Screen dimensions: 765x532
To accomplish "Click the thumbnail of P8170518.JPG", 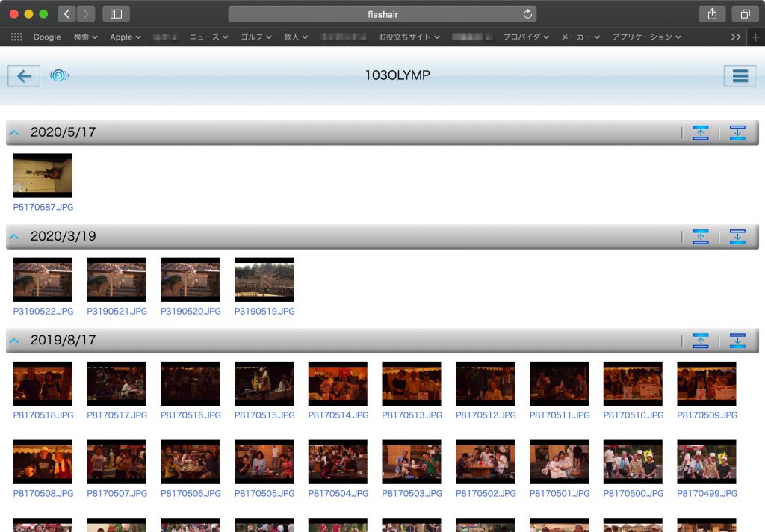I will [43, 383].
